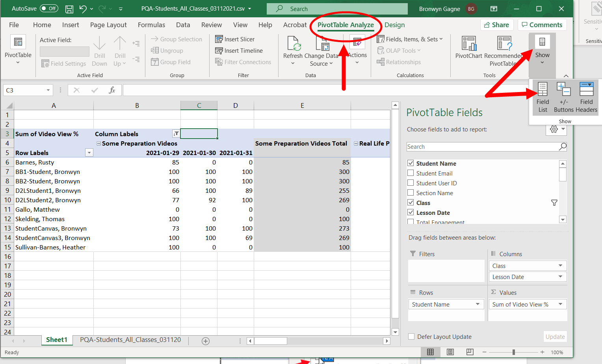Screen dimensions: 602x364
Task: Click the zoom level slider
Action: [x=513, y=352]
